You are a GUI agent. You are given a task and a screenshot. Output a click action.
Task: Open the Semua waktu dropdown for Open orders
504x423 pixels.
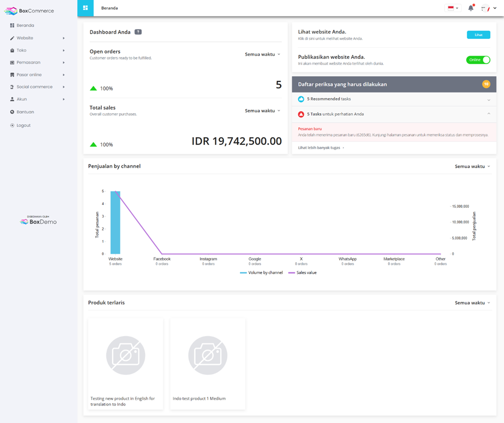[x=262, y=54]
